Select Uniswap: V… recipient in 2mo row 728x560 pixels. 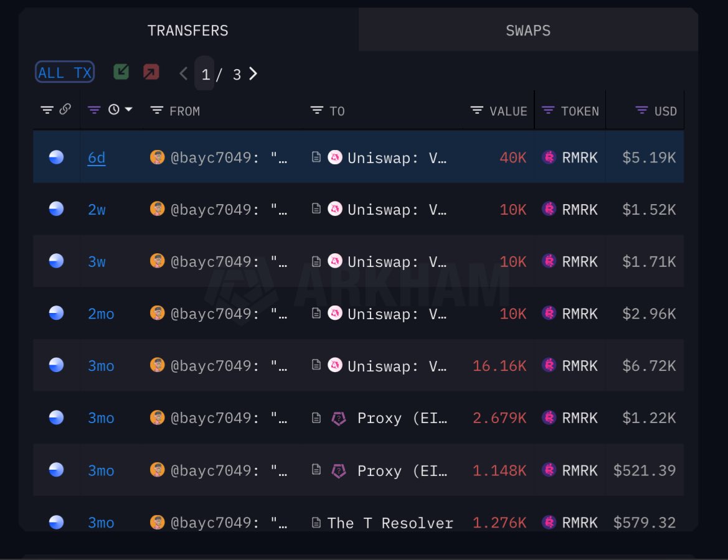pos(397,314)
